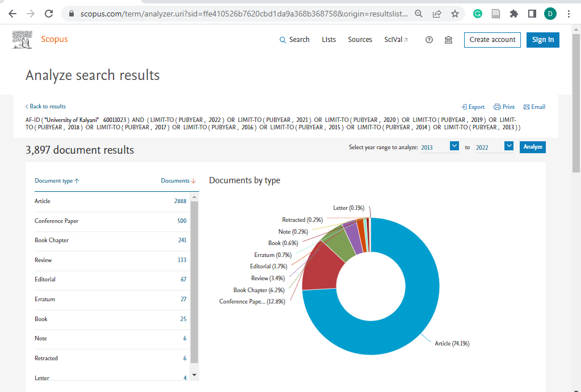Click the Analyze button
The image size is (581, 392).
[532, 147]
